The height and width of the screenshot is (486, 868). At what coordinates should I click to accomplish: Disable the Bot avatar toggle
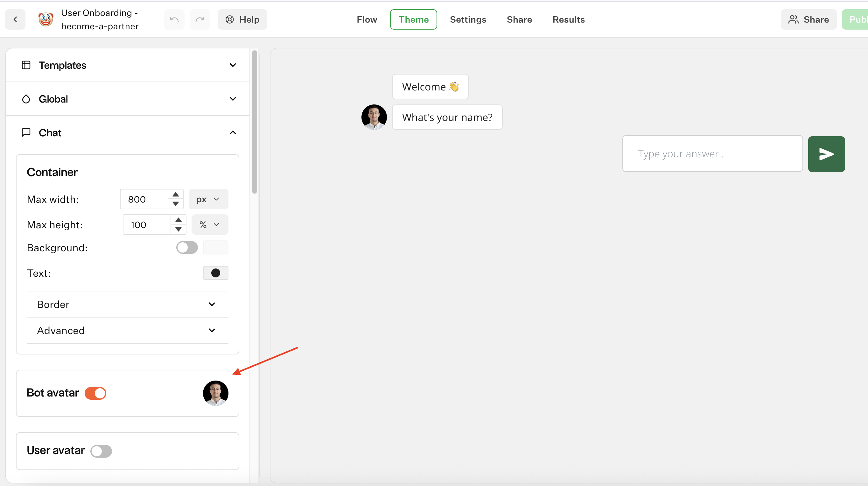95,393
